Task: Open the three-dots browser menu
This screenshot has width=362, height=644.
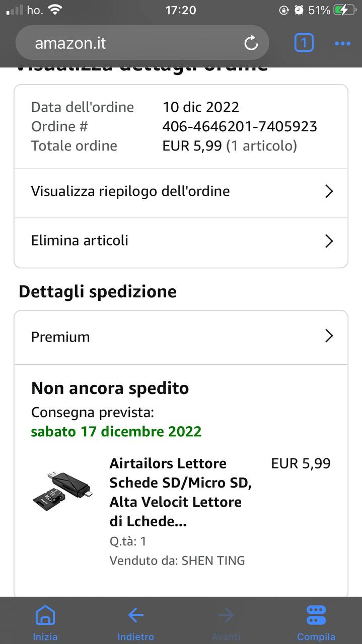Action: click(342, 44)
